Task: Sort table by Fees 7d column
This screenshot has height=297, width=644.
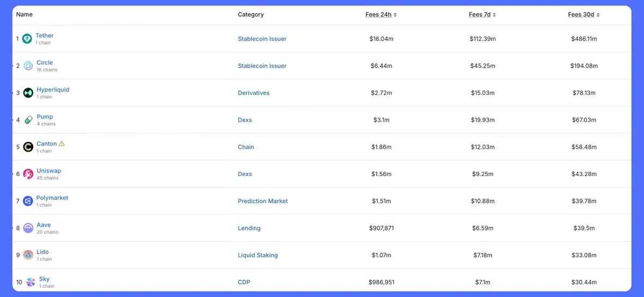Action: [x=482, y=15]
